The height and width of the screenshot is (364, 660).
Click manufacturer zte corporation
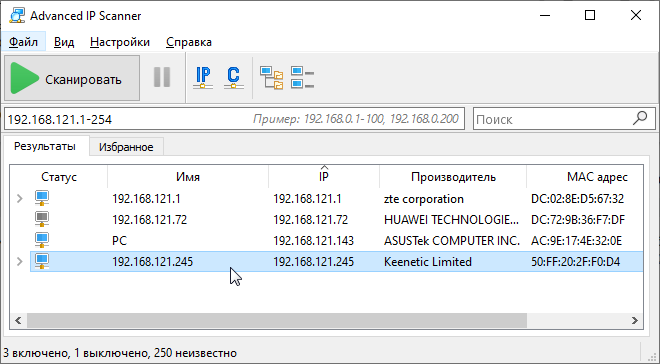click(x=424, y=199)
